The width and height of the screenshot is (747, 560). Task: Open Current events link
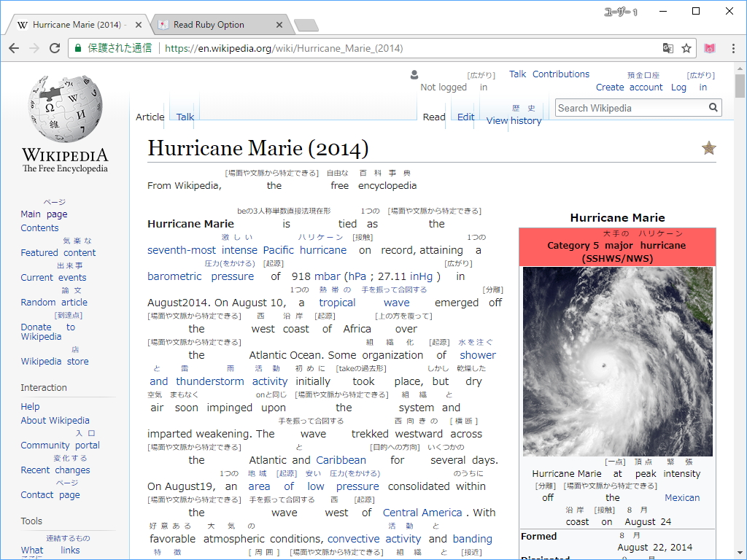pyautogui.click(x=53, y=277)
